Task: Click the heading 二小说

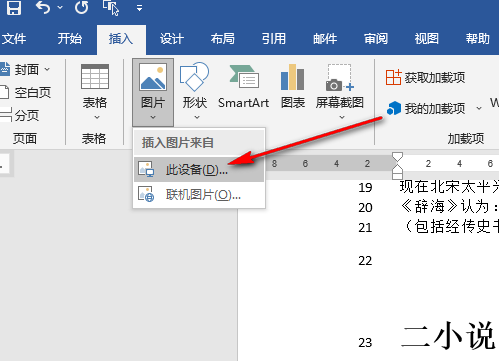Action: (448, 336)
